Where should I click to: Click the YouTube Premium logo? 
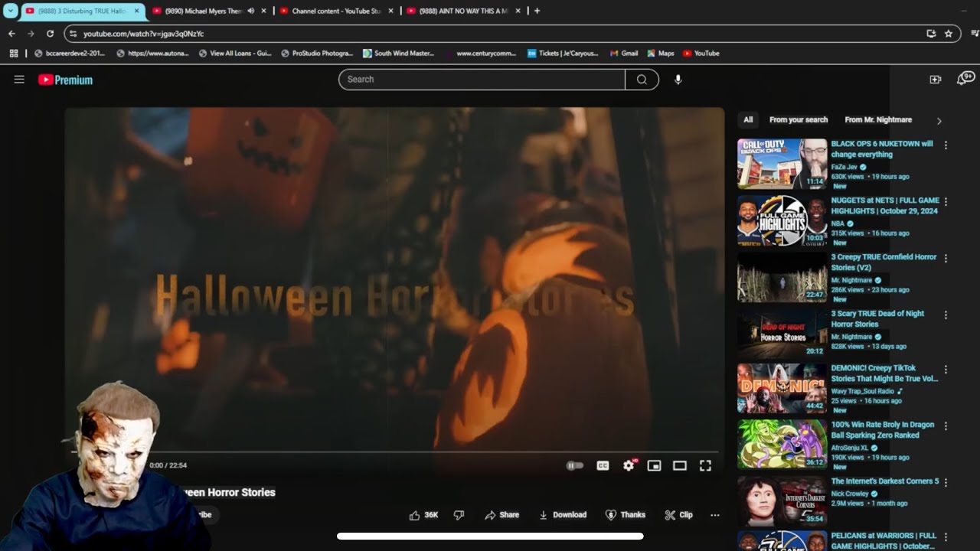click(x=65, y=80)
